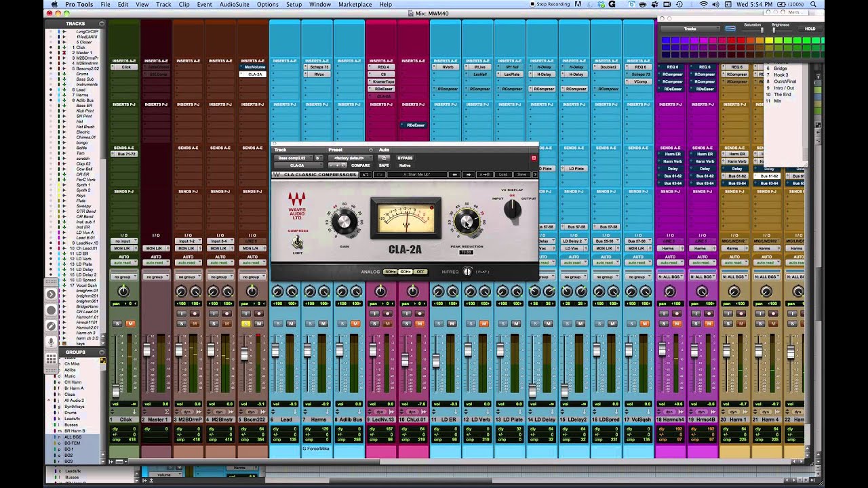Click the volume fader on Lead track
868x488 pixels.
[275, 350]
